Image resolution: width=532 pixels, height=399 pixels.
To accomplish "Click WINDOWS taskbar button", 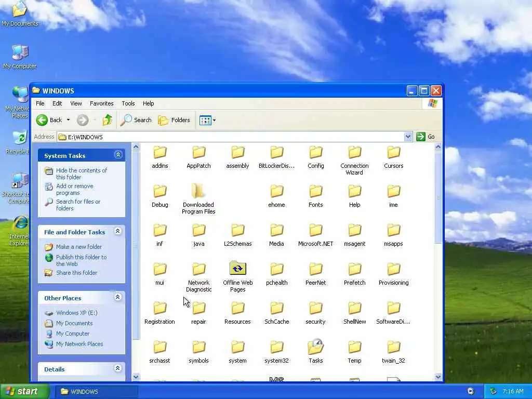I will click(96, 392).
